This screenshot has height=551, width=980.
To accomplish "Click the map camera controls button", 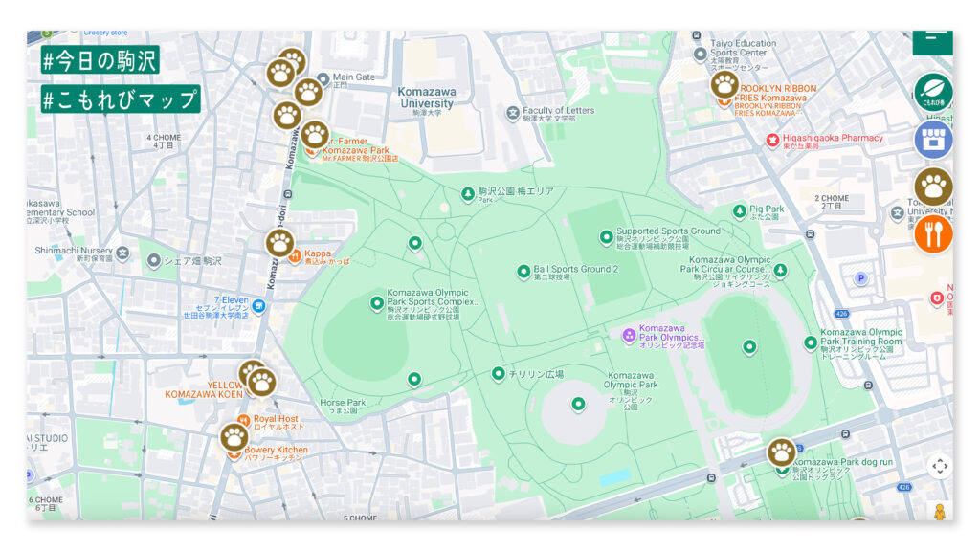I will click(940, 466).
